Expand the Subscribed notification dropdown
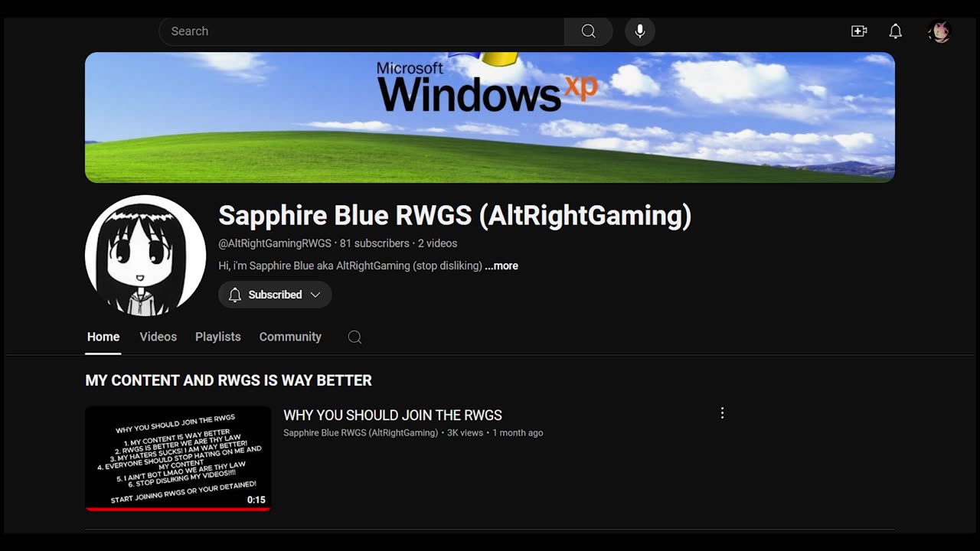 [x=275, y=295]
